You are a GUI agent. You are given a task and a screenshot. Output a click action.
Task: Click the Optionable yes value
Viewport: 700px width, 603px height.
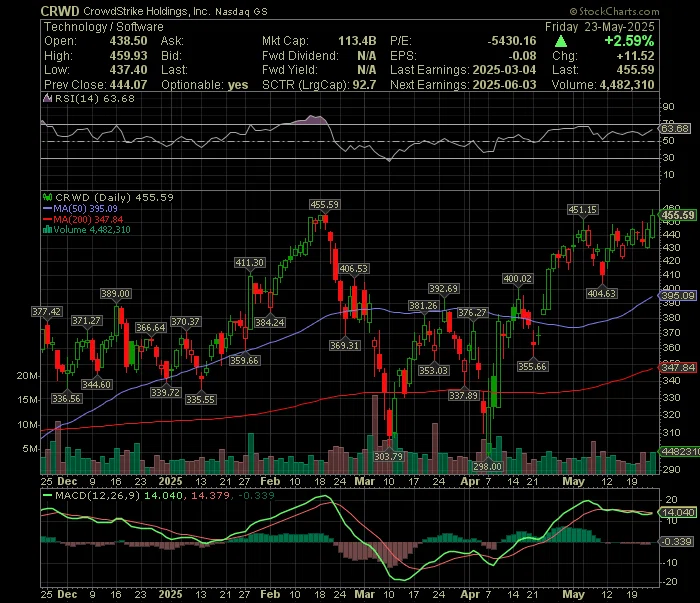[x=238, y=84]
